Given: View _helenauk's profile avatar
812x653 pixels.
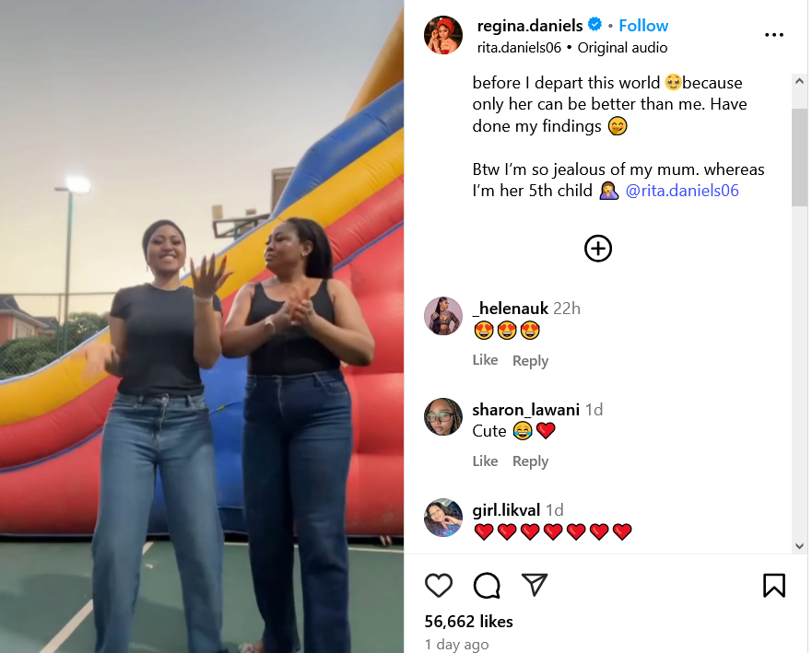Looking at the screenshot, I should point(443,316).
